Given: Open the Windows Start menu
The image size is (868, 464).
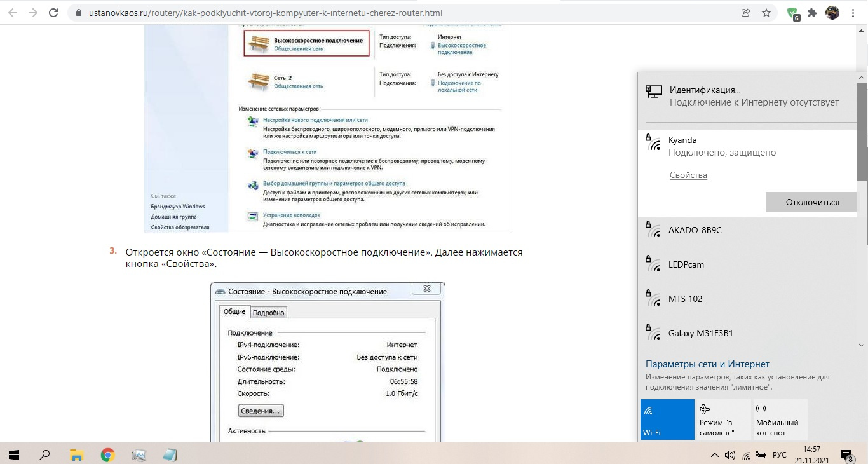Looking at the screenshot, I should click(14, 455).
